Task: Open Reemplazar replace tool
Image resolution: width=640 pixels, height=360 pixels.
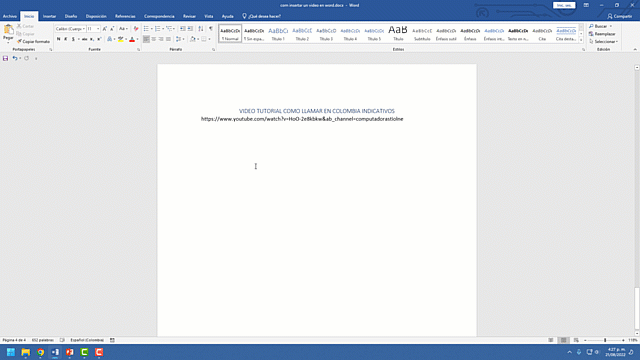Action: 602,34
